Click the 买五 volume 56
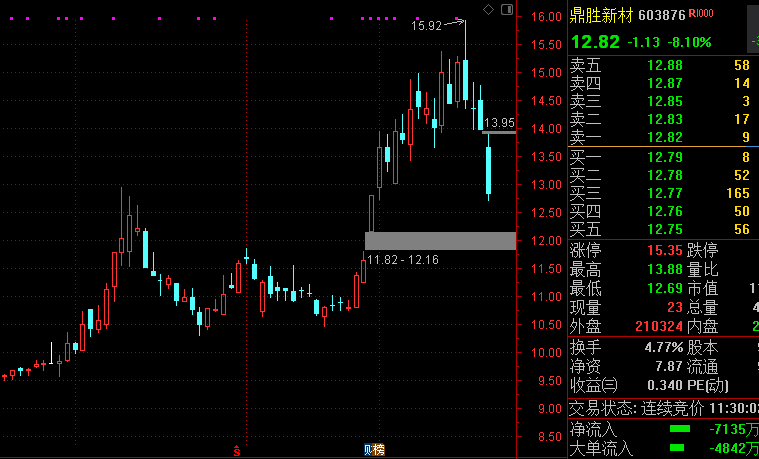This screenshot has width=759, height=459. tap(742, 229)
